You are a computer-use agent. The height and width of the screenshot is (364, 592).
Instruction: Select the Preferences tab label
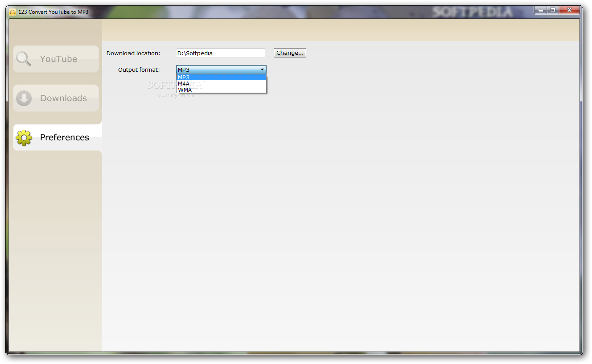click(x=65, y=137)
